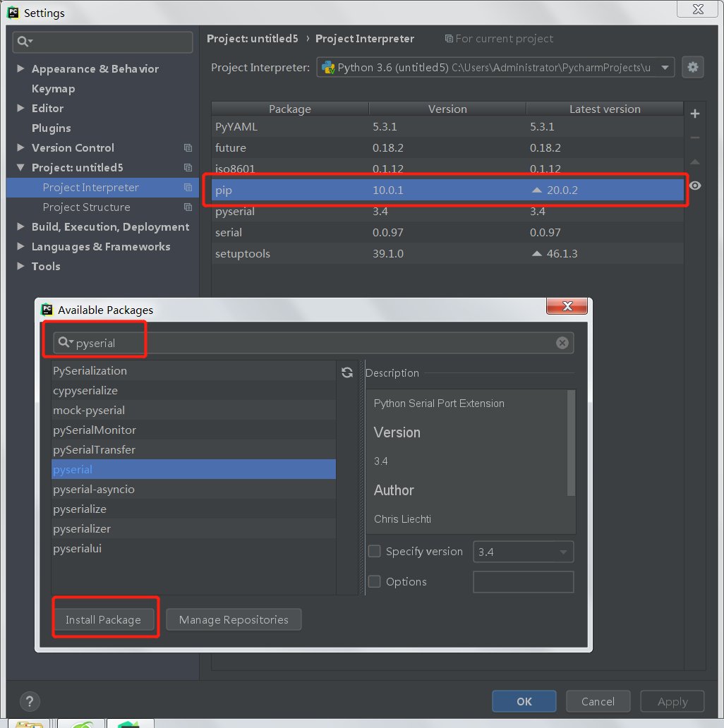
Task: Click the copy icon beside Project: untitled5
Action: coord(188,168)
